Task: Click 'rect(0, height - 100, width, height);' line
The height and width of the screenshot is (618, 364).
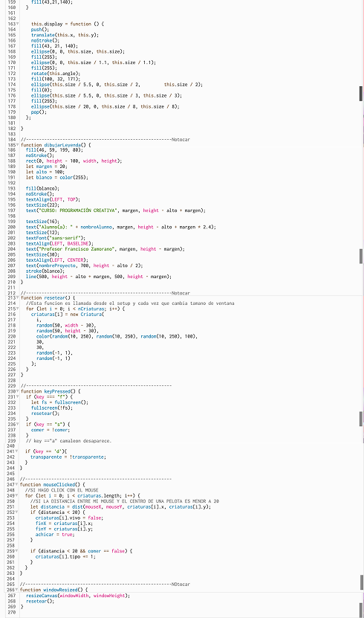Action: pos(74,161)
